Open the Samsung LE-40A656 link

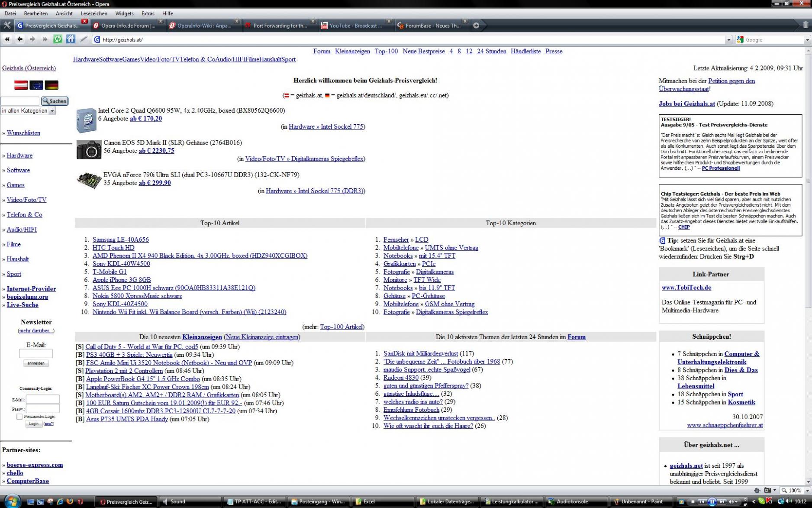click(120, 239)
